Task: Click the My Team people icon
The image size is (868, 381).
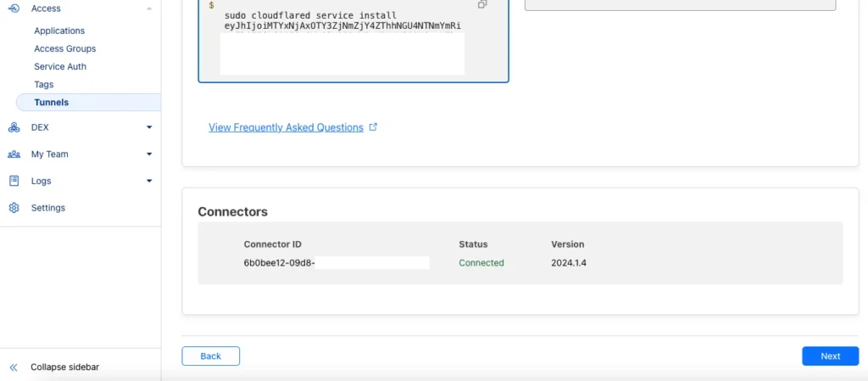Action: [14, 154]
